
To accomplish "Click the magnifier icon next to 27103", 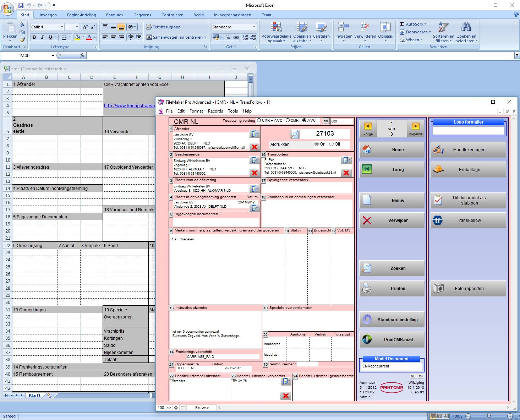I will tap(295, 134).
